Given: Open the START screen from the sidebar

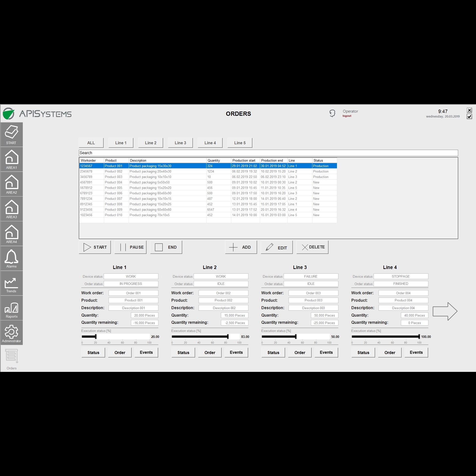Looking at the screenshot, I should [x=11, y=134].
